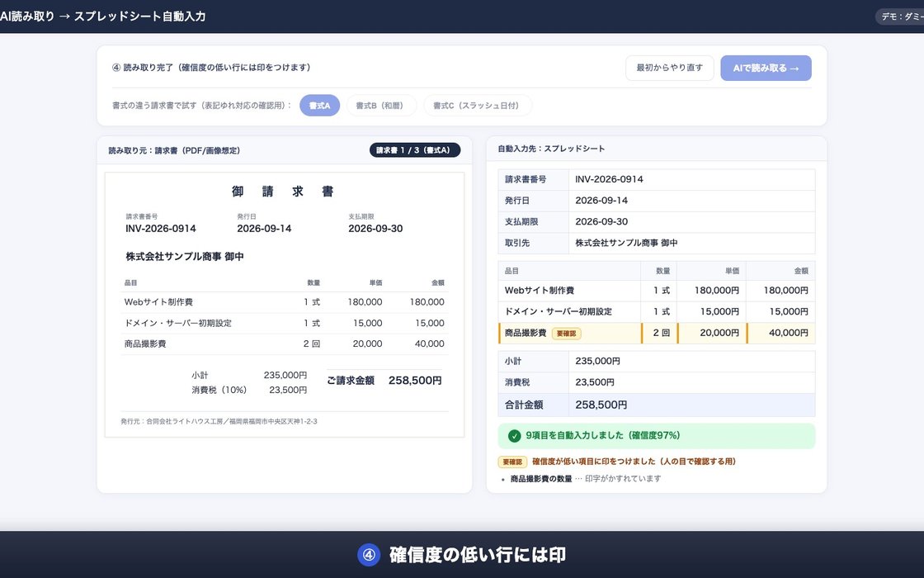This screenshot has width=924, height=578.
Task: Select spreadsheet cell INV-2026-0914
Action: click(692, 179)
